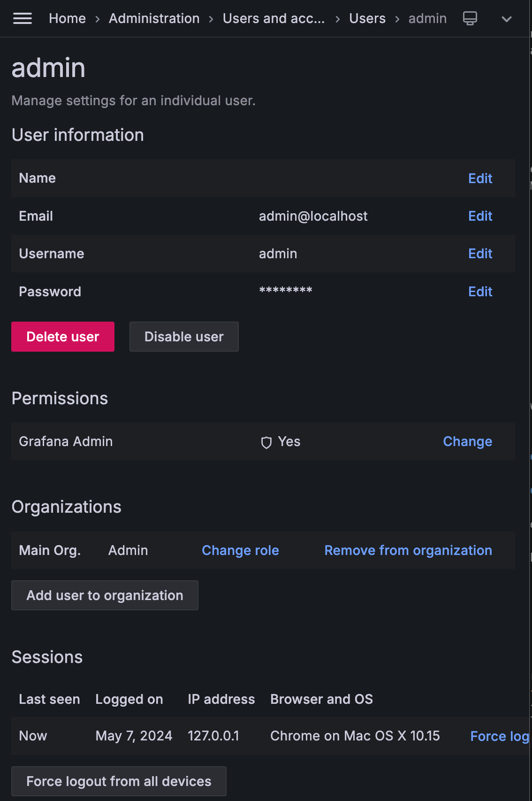Click the Grafana Admin shield icon
The width and height of the screenshot is (532, 801).
[266, 442]
